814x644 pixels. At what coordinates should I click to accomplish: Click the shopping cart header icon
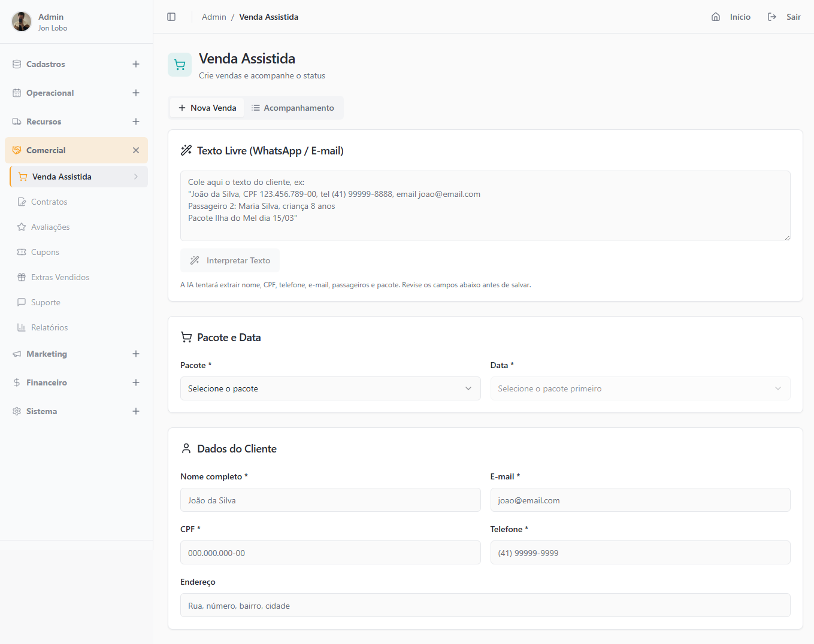[180, 65]
